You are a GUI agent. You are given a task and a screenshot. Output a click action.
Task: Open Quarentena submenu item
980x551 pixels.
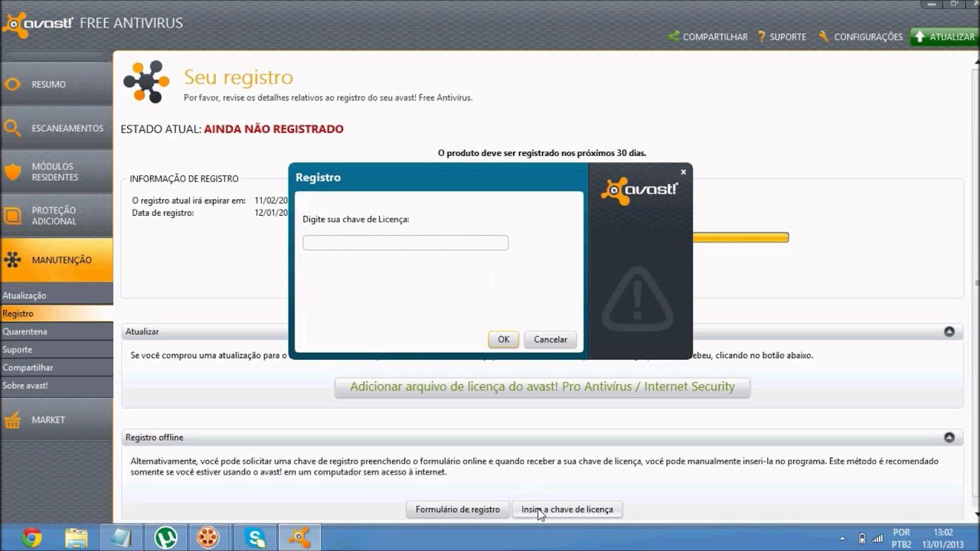click(x=57, y=331)
